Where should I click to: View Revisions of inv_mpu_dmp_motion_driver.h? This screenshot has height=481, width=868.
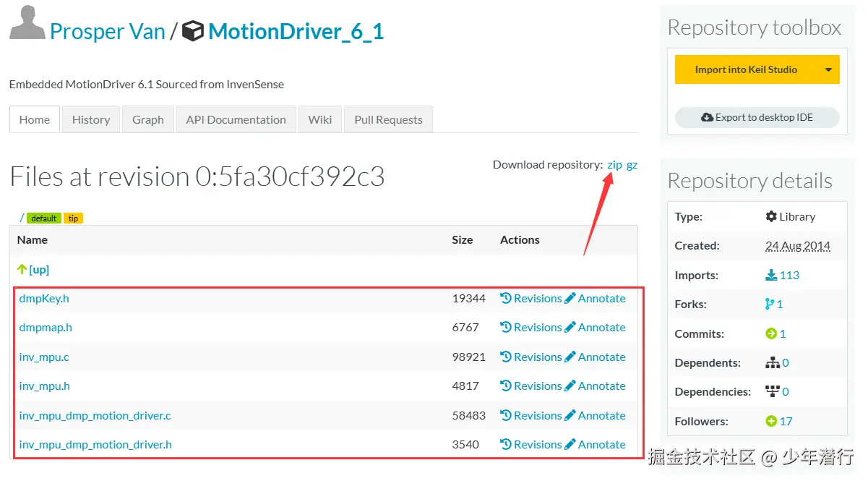tap(531, 444)
